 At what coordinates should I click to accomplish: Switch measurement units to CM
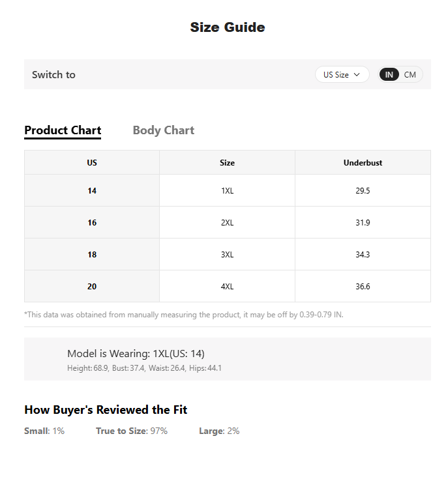[x=410, y=74]
